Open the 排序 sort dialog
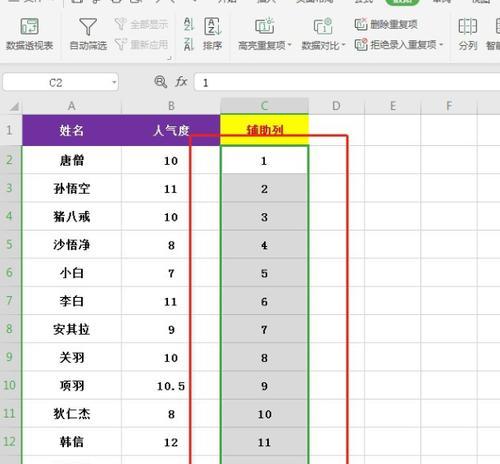This screenshot has width=500, height=464. pyautogui.click(x=213, y=34)
